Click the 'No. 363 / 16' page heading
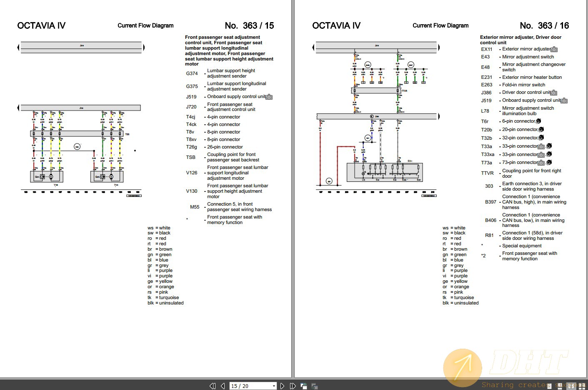 pyautogui.click(x=544, y=26)
